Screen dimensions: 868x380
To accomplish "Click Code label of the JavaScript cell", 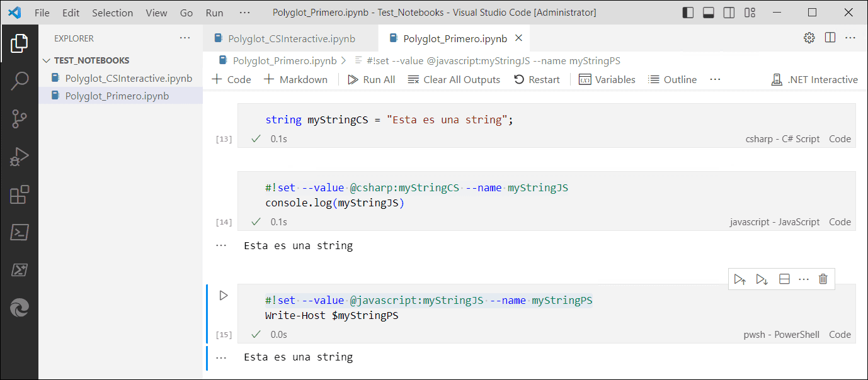I will point(840,222).
